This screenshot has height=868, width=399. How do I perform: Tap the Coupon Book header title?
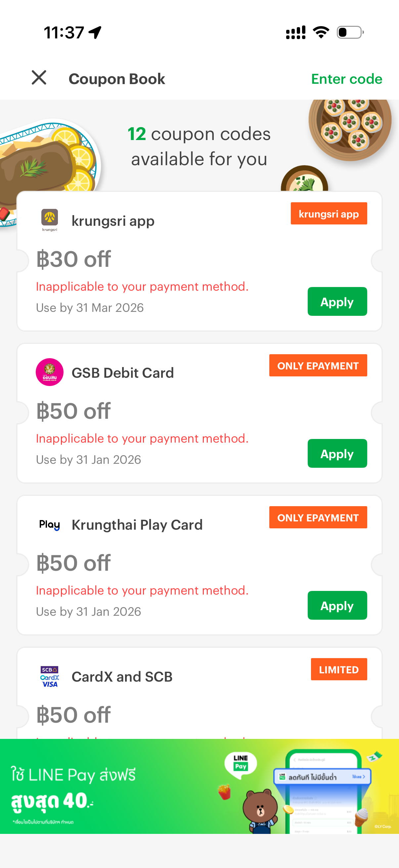pos(117,79)
